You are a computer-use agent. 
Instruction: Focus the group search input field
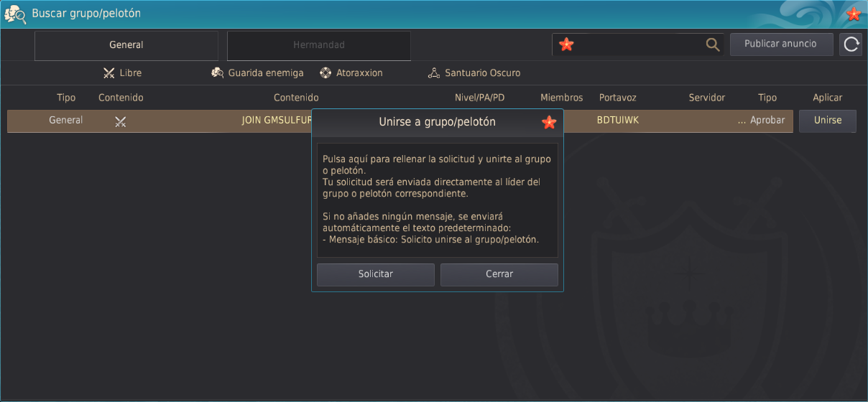point(636,45)
